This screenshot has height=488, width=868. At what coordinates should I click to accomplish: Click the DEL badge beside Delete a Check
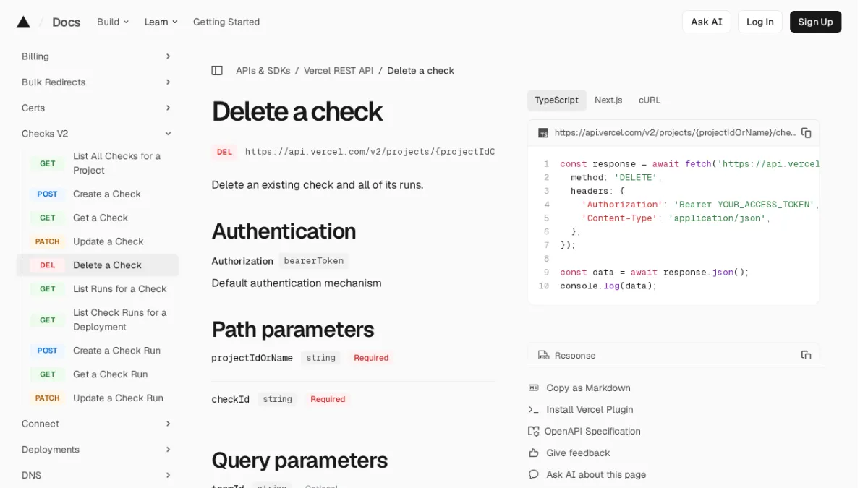48,265
